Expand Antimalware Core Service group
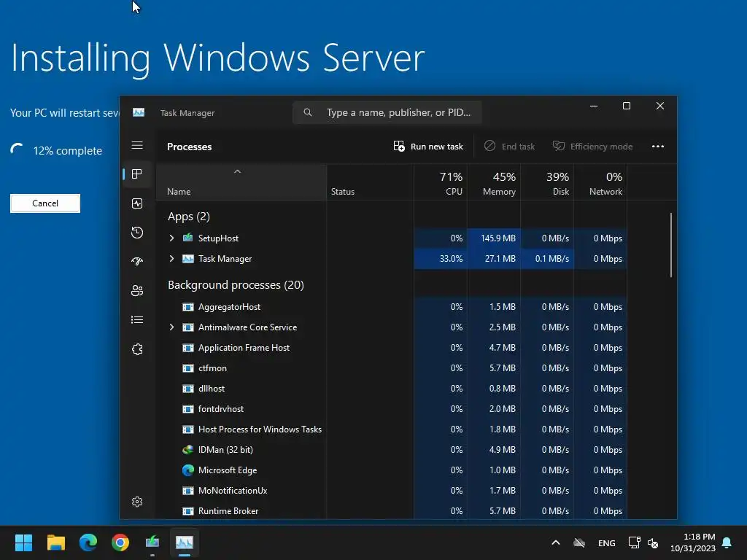The image size is (747, 560). tap(171, 327)
